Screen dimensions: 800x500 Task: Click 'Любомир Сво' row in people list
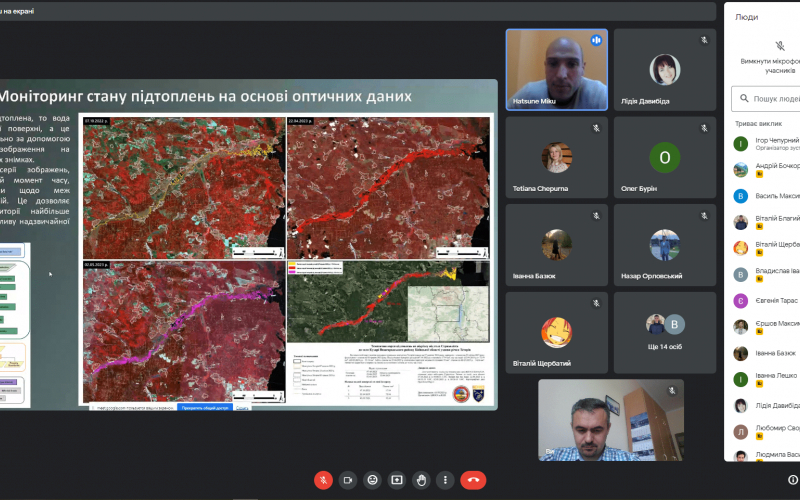click(x=765, y=432)
